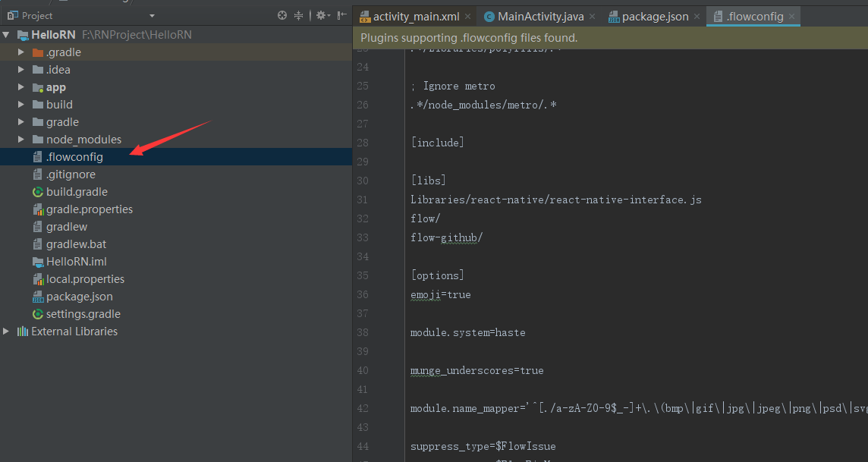Close the .flowconfig editor tab
Screen dimensions: 868x462
(x=792, y=17)
